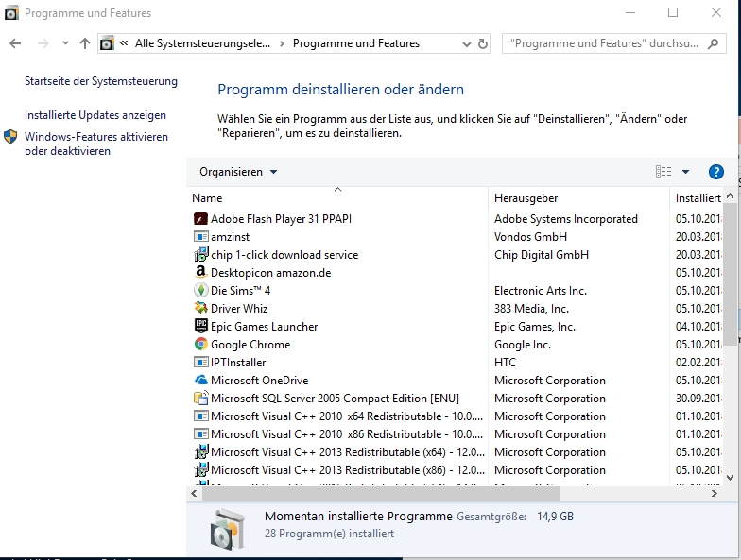The width and height of the screenshot is (741, 560).
Task: Expand the double chevron in address bar
Action: click(x=124, y=43)
